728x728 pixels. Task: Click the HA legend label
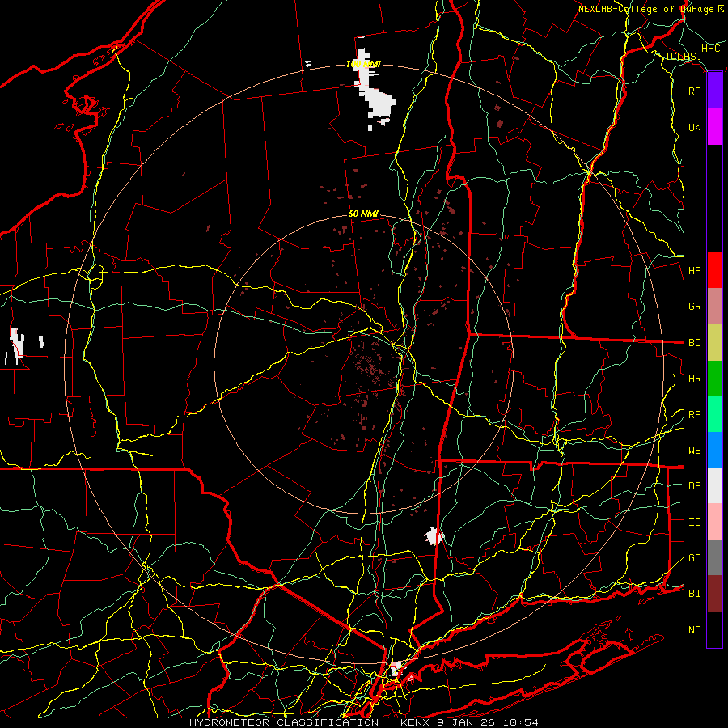(695, 271)
